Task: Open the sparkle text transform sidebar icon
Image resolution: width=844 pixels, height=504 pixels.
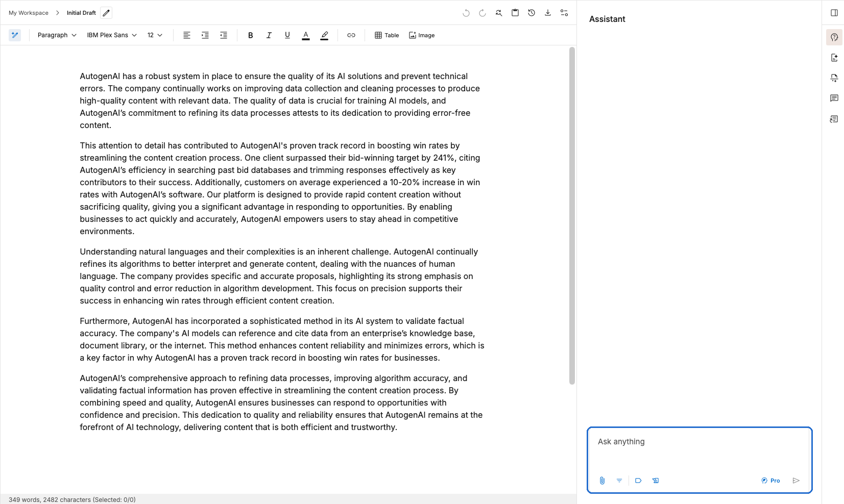Action: click(x=834, y=78)
